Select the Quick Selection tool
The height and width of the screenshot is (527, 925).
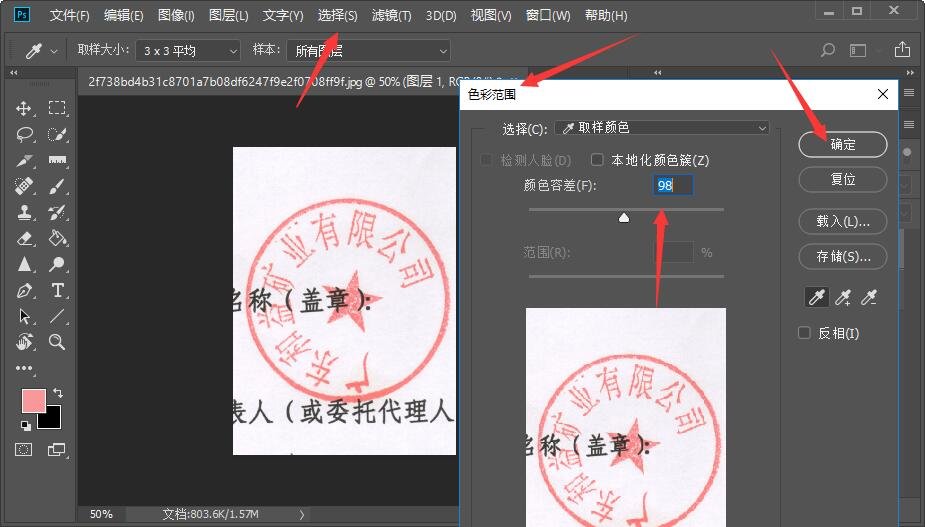click(x=57, y=135)
